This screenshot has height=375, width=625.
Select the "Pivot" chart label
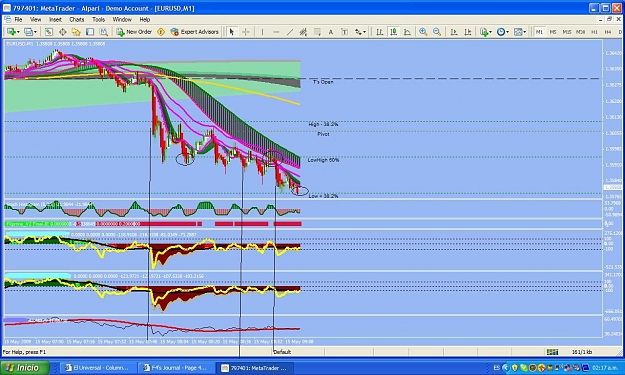coord(323,134)
